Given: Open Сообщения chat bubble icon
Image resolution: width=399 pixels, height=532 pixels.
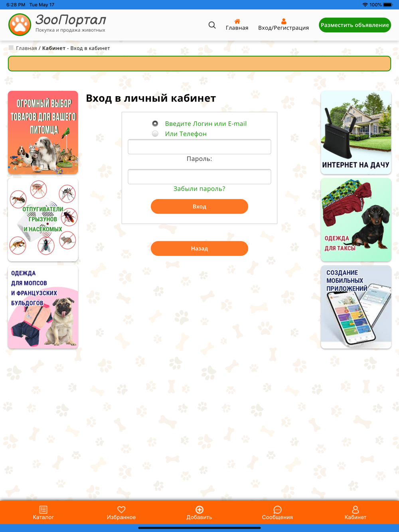Looking at the screenshot, I should 277,509.
